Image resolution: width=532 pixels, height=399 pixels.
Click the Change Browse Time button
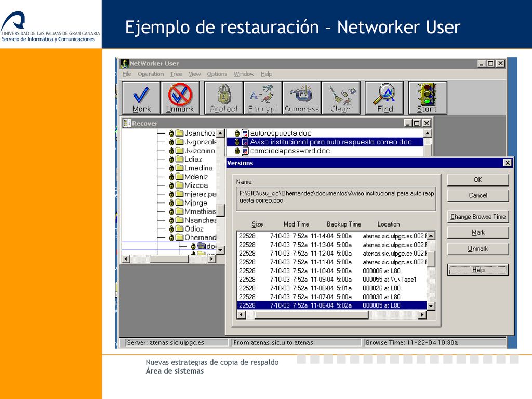click(x=478, y=217)
